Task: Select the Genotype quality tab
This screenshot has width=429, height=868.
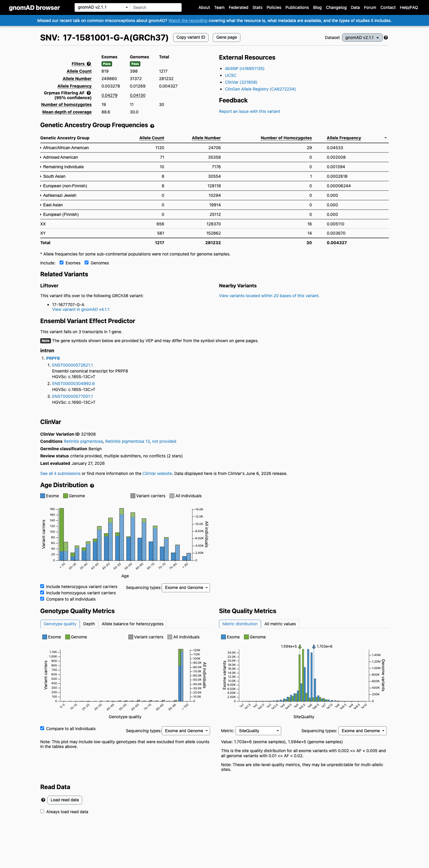Action: point(60,624)
